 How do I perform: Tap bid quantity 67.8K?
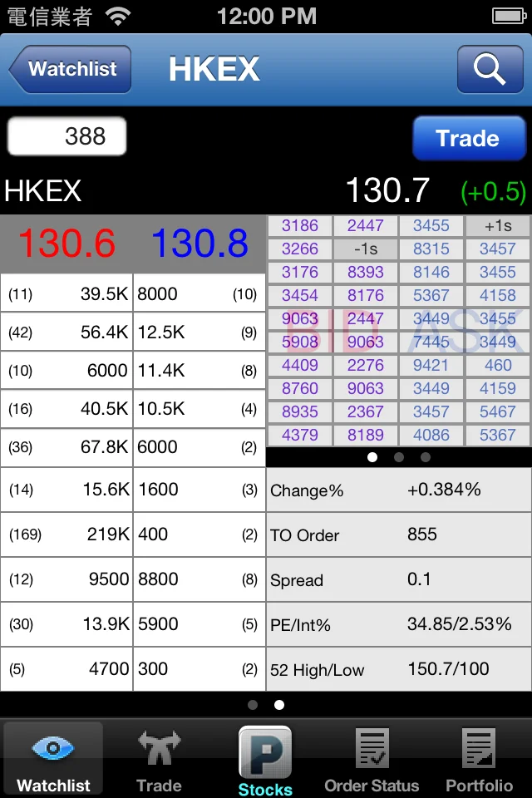click(x=104, y=447)
